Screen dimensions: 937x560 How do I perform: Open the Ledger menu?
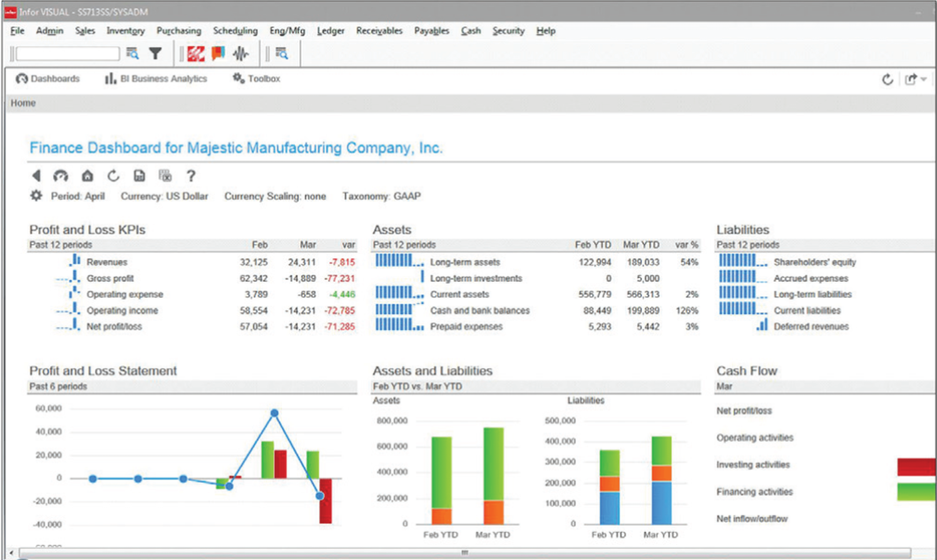click(x=330, y=31)
